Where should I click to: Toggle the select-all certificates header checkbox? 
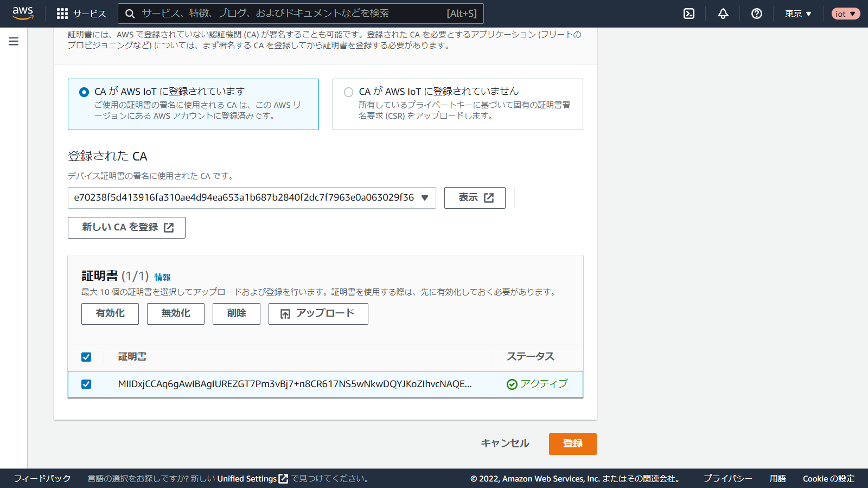86,357
